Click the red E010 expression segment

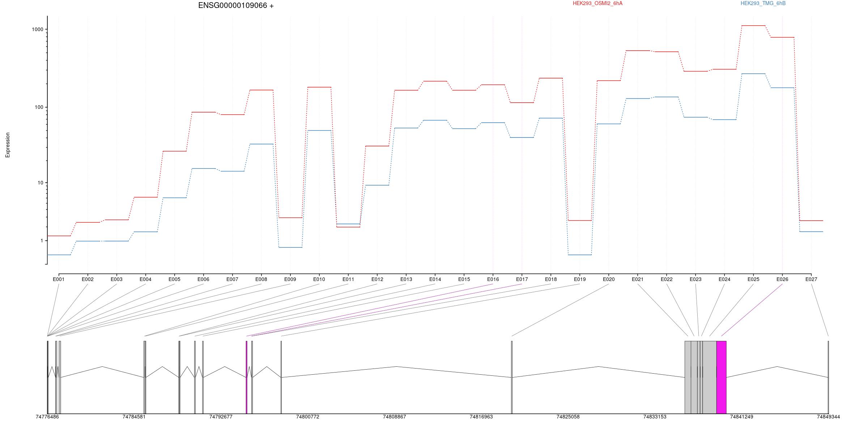tap(319, 87)
